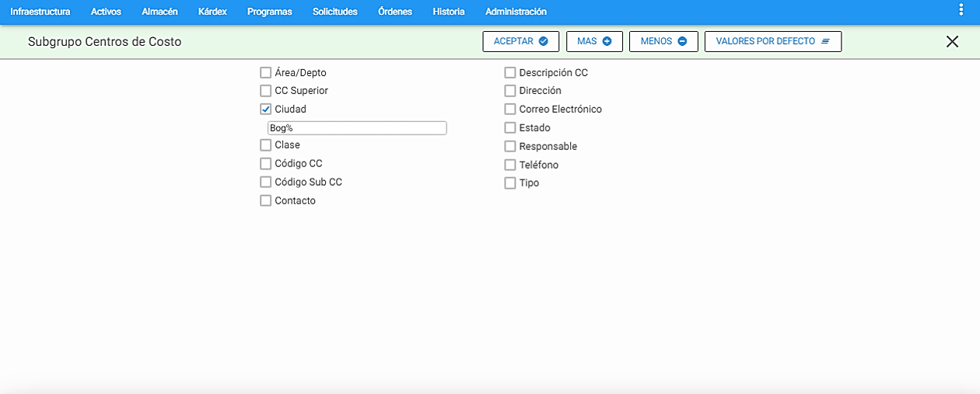Open the Programas menu
Viewport: 980px width, 394px height.
pos(270,12)
